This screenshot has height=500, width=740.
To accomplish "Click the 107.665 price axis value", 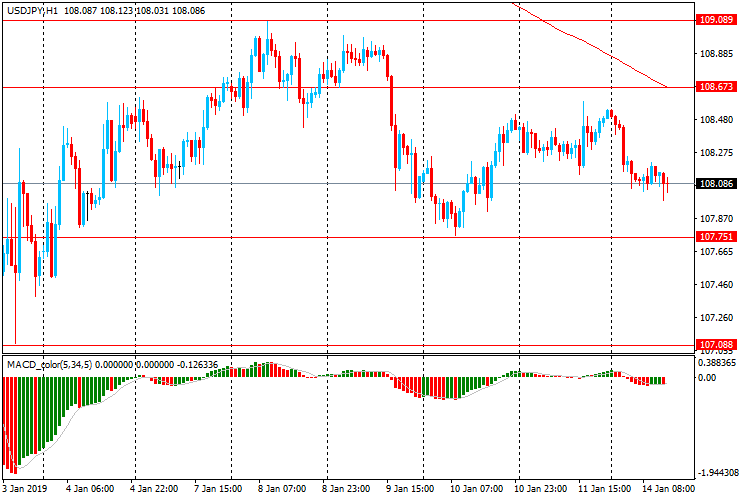I will (x=716, y=252).
